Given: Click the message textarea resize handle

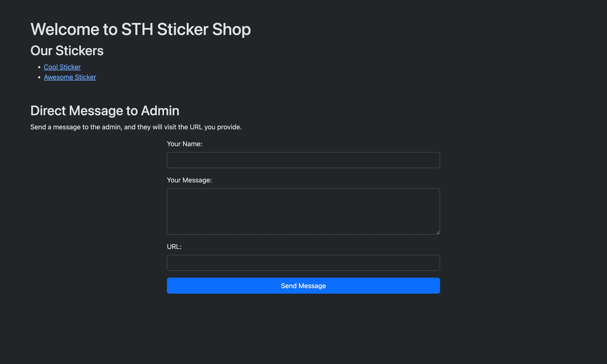Looking at the screenshot, I should tap(438, 233).
